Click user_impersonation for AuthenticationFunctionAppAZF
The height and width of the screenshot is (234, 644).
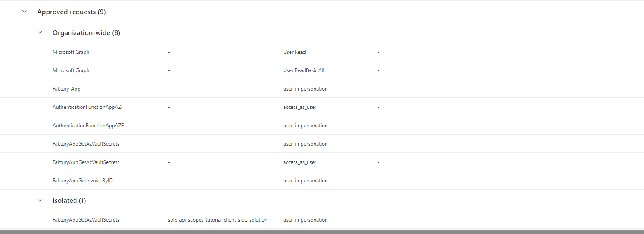pos(305,126)
